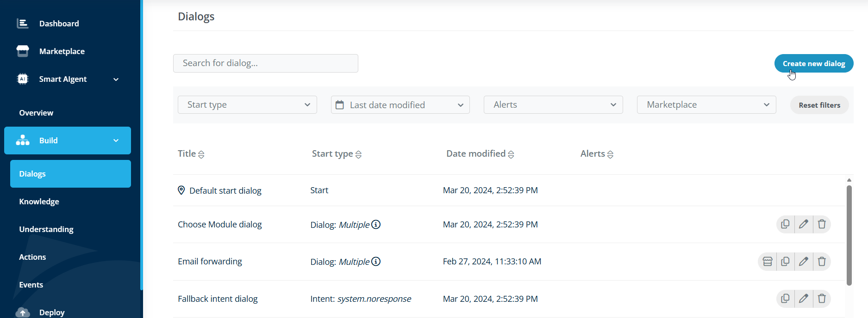Collapse the Smart Algent chevron
This screenshot has width=868, height=318.
(116, 79)
